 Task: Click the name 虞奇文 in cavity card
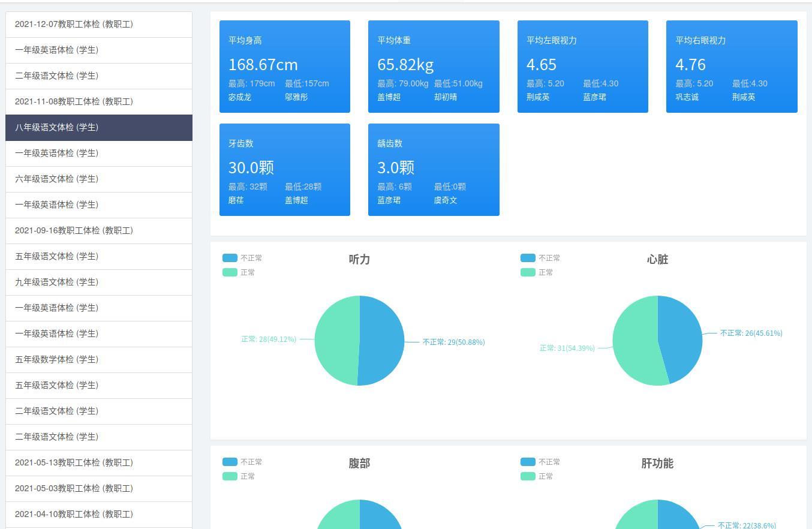(446, 200)
